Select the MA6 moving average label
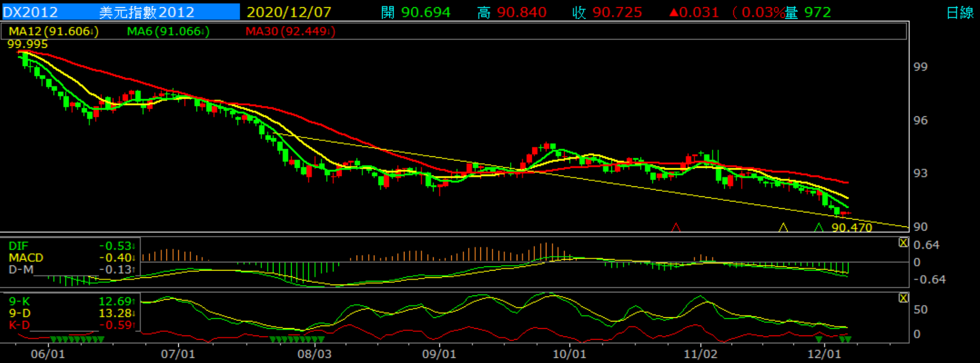 tap(168, 32)
